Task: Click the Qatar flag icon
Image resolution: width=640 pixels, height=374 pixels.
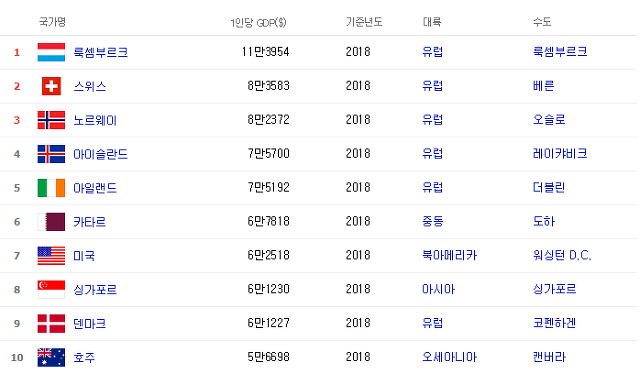Action: [51, 222]
